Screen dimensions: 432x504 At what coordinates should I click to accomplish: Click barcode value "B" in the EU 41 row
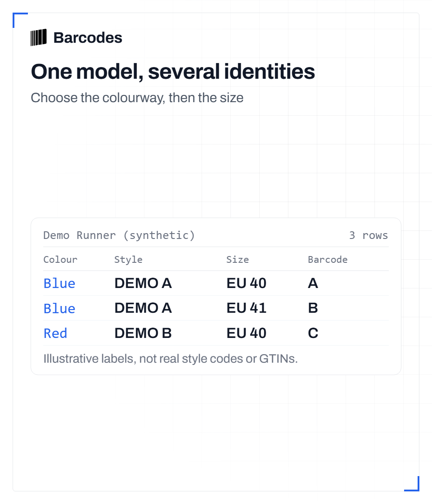click(313, 308)
